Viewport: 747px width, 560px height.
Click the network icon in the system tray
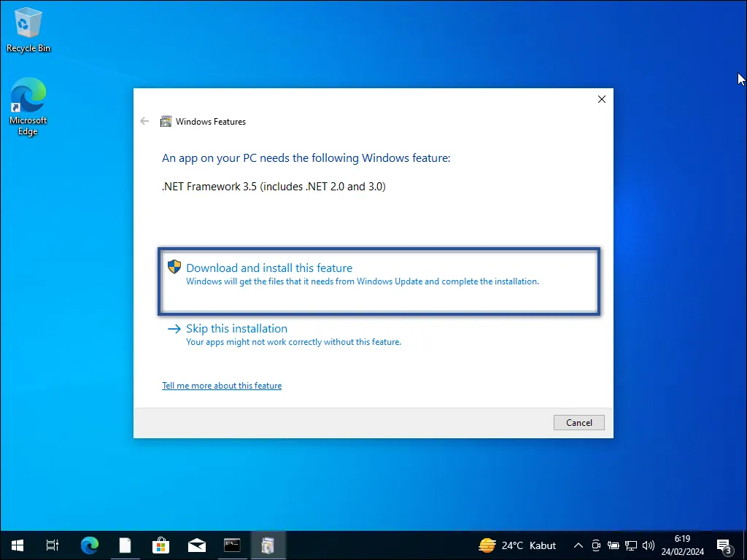pyautogui.click(x=630, y=545)
